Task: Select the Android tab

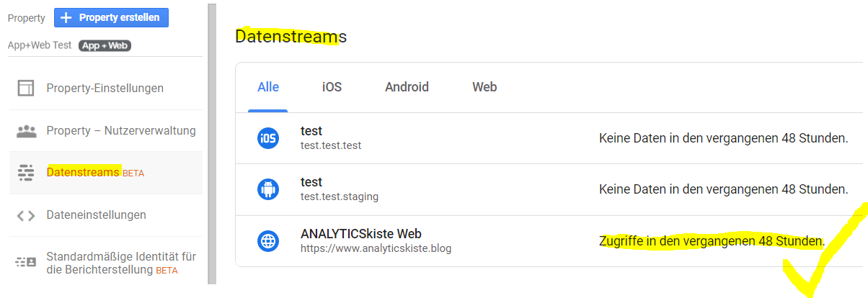Action: [x=407, y=87]
